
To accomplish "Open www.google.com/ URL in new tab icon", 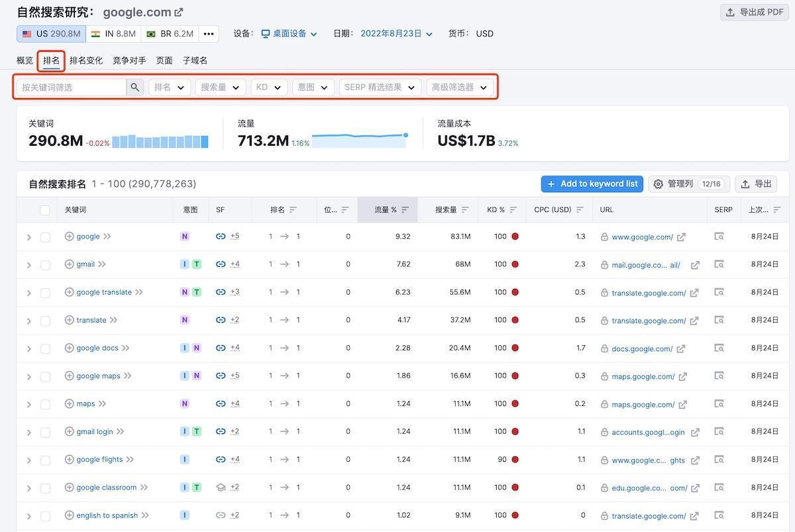I will pos(681,237).
